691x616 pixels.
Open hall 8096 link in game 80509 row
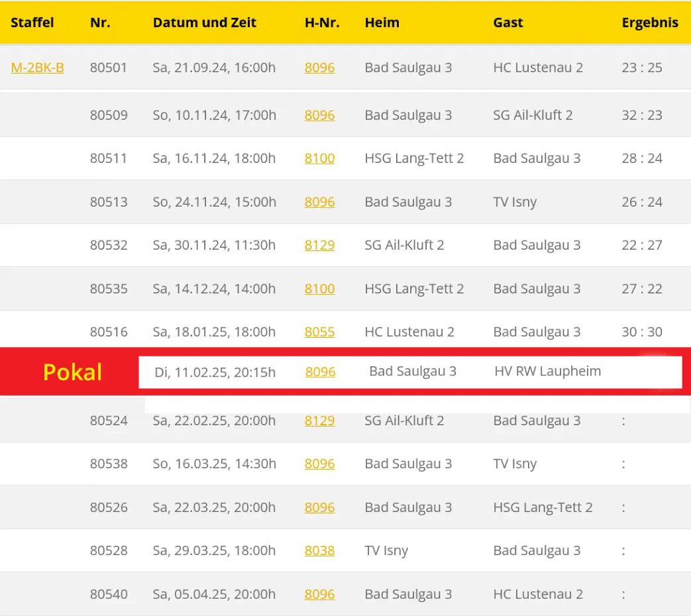[319, 115]
